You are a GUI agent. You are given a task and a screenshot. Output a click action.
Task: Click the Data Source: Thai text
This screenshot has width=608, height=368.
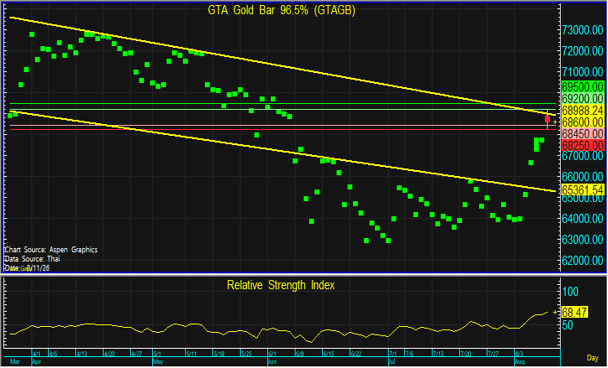tap(32, 259)
